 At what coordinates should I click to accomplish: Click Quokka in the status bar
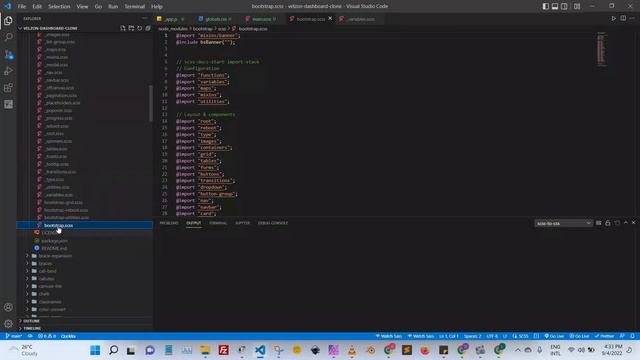pos(68,336)
